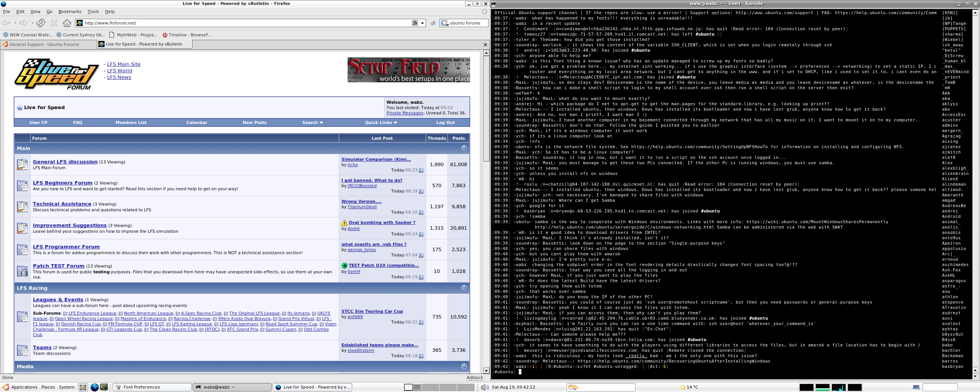Viewport: 980px width, 392px height.
Task: Click the Firefox forward arrow button
Action: click(23, 23)
